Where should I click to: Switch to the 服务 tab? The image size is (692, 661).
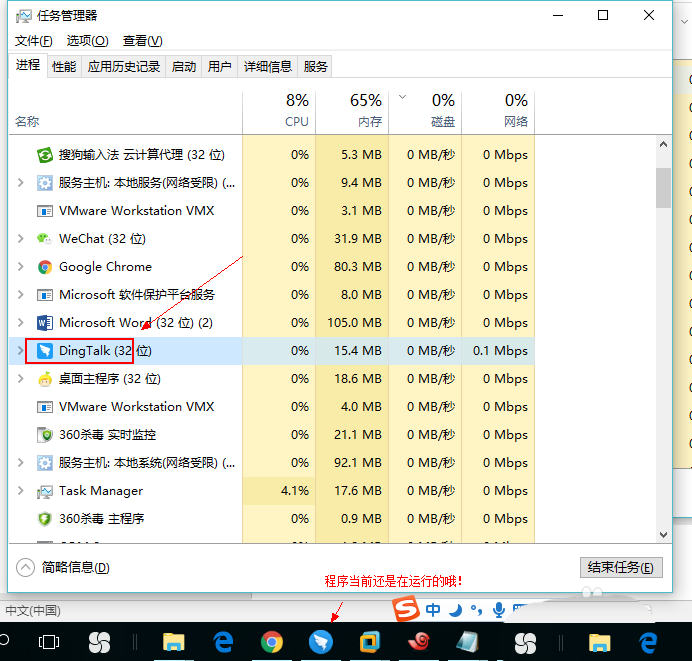tap(315, 67)
